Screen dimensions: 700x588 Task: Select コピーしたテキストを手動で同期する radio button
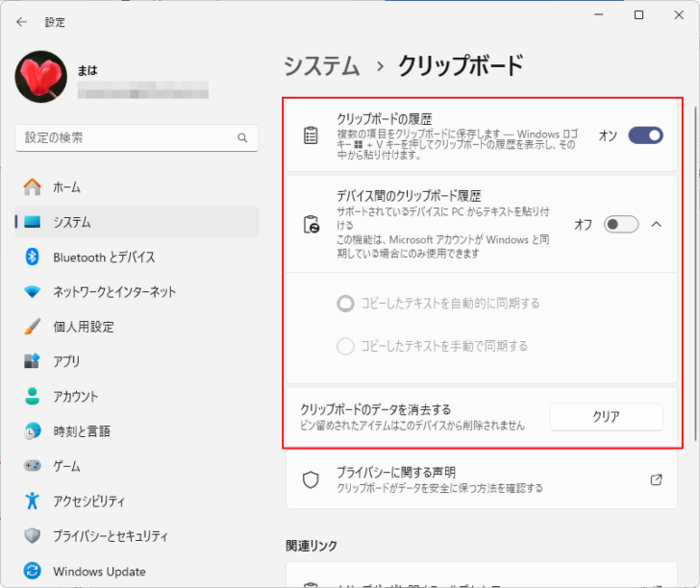[x=345, y=346]
